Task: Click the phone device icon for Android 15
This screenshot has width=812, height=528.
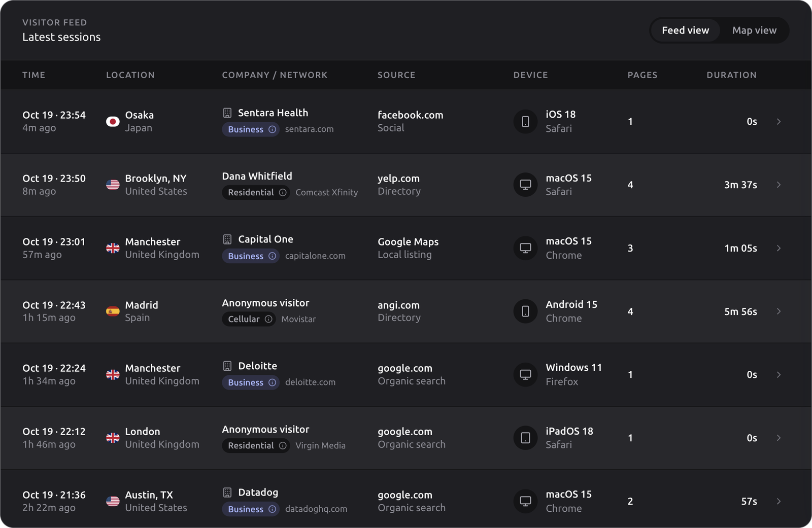Action: coord(525,311)
